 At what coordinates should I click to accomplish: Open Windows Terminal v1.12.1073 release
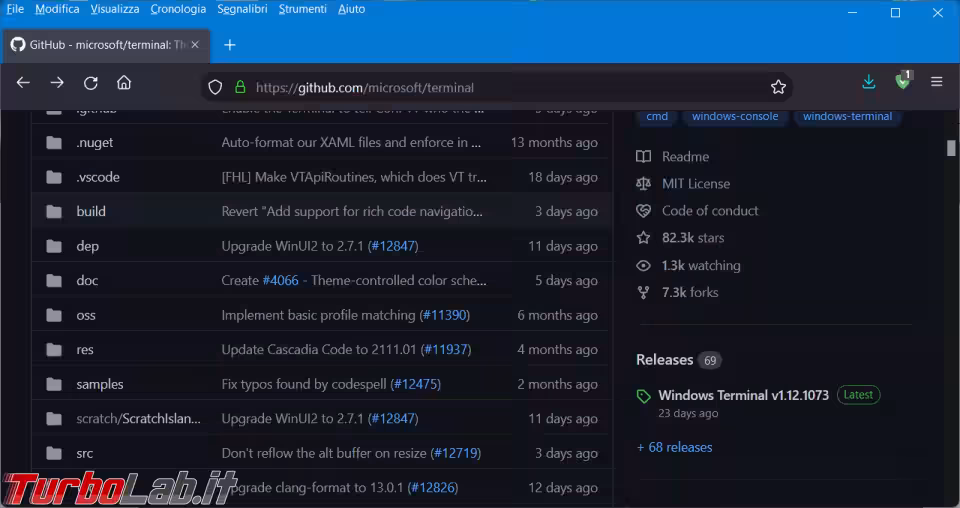pyautogui.click(x=743, y=395)
